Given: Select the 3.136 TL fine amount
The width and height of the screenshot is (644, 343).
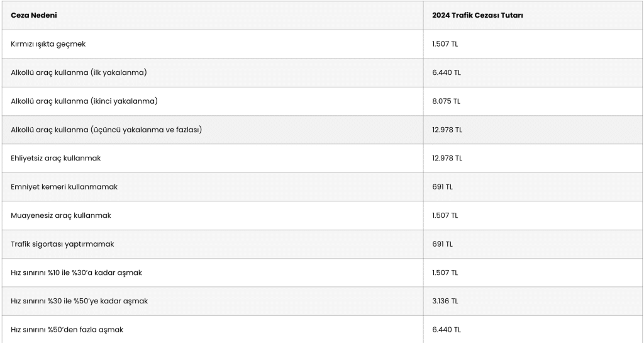Looking at the screenshot, I should 445,301.
